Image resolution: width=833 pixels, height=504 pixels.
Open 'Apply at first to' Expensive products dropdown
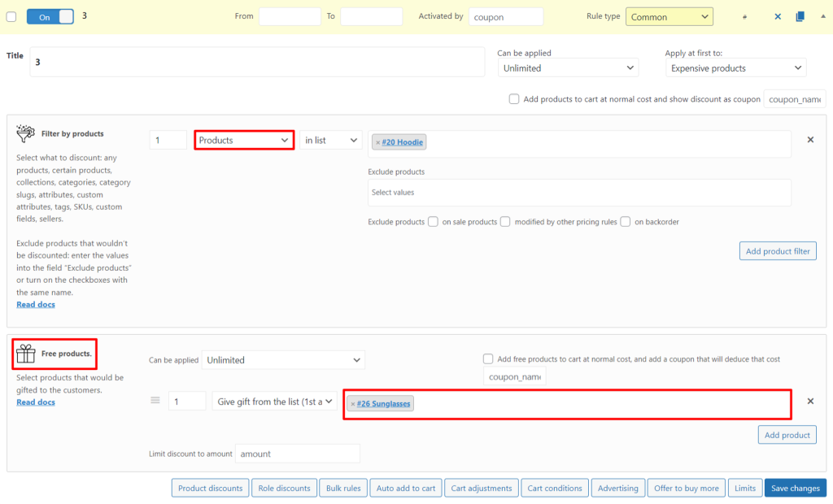coord(735,68)
